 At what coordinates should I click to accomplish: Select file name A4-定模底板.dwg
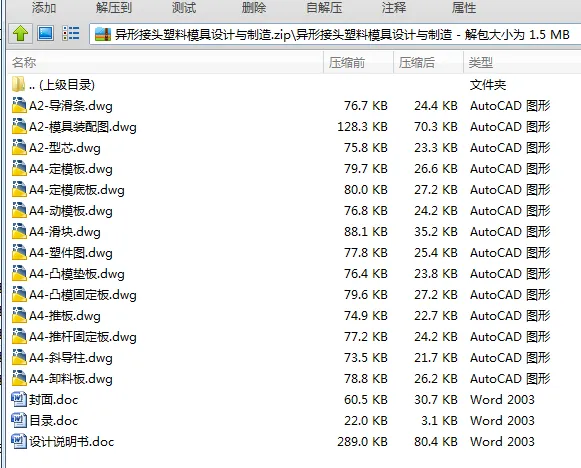coord(77,190)
